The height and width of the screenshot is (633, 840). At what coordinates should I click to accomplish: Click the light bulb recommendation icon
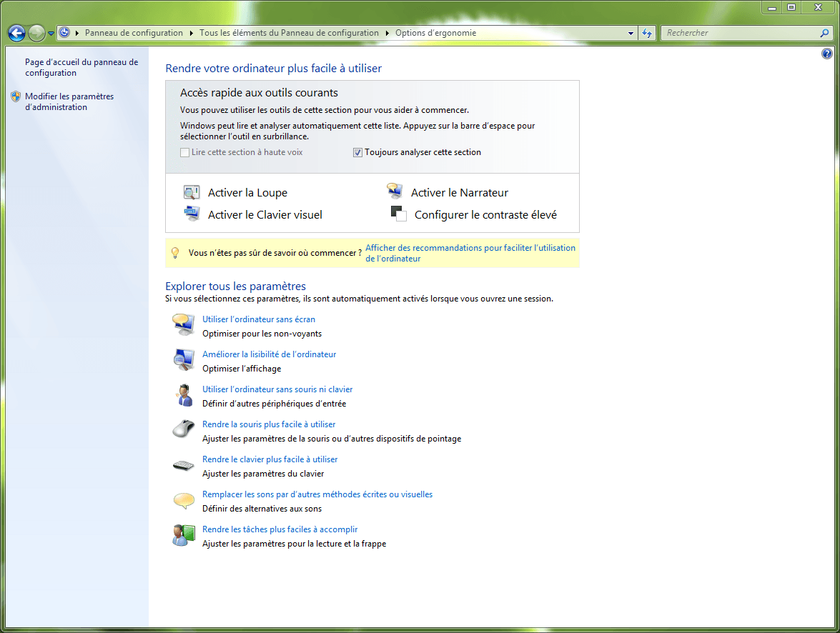coord(175,253)
